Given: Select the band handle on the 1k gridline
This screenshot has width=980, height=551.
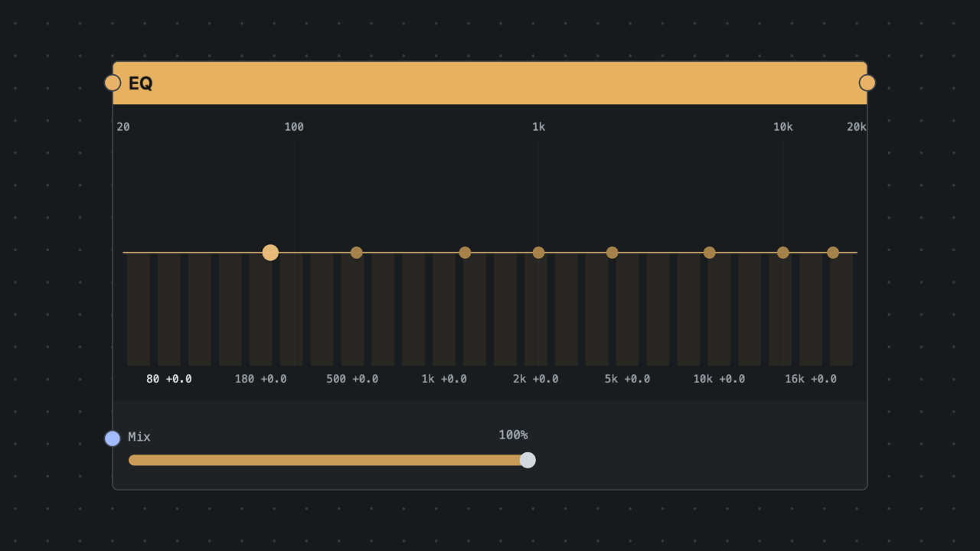Looking at the screenshot, I should (538, 253).
